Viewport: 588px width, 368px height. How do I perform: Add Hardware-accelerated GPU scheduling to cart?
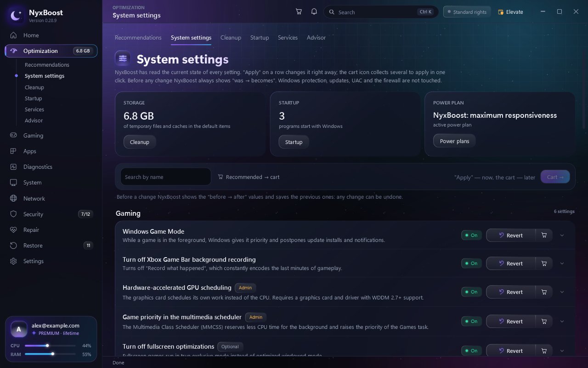coord(544,292)
